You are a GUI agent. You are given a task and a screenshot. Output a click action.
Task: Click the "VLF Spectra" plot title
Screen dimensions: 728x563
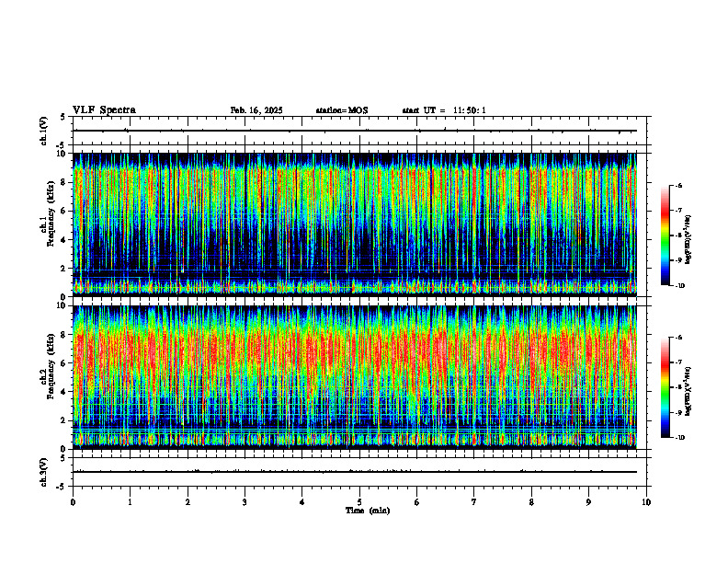click(x=104, y=110)
